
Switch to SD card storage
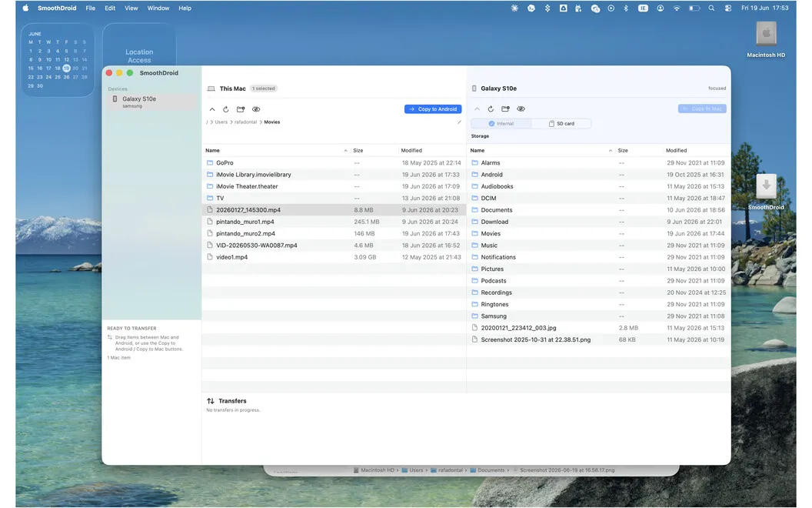(561, 123)
